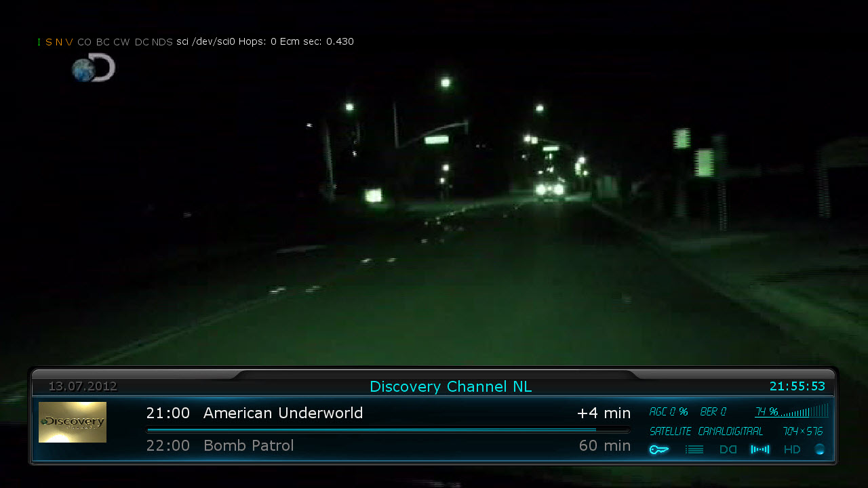Click the American Underworld progress bar
This screenshot has height=488, width=868.
pyautogui.click(x=388, y=430)
